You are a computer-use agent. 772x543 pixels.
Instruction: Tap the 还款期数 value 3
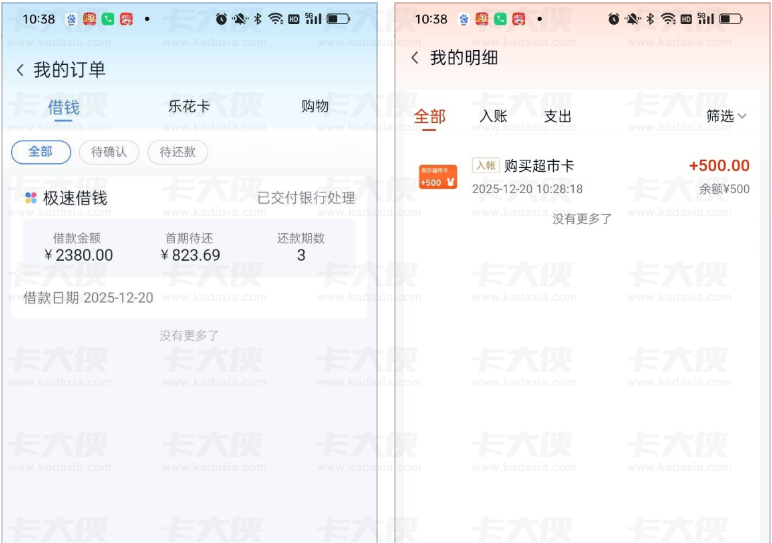click(x=301, y=255)
